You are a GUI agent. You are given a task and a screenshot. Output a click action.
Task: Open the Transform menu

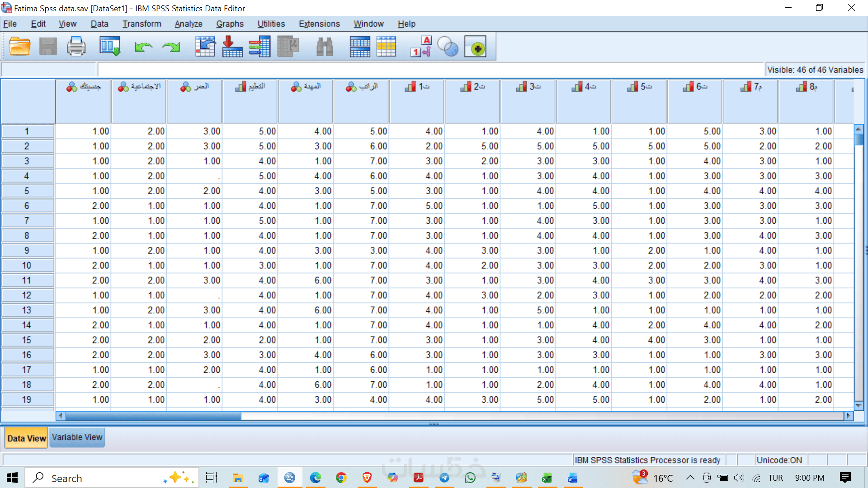click(142, 24)
